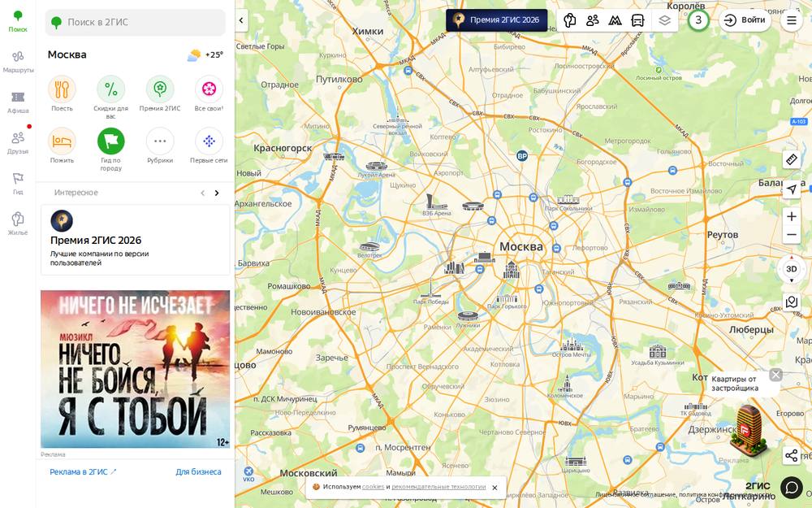Open the рекомендательные технологии link
Viewport: 812px width, 508px height.
[438, 487]
